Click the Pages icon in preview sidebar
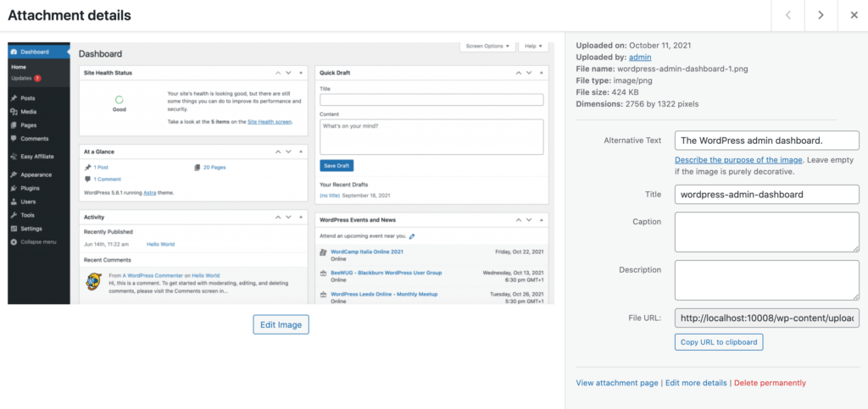868x409 pixels. (14, 125)
